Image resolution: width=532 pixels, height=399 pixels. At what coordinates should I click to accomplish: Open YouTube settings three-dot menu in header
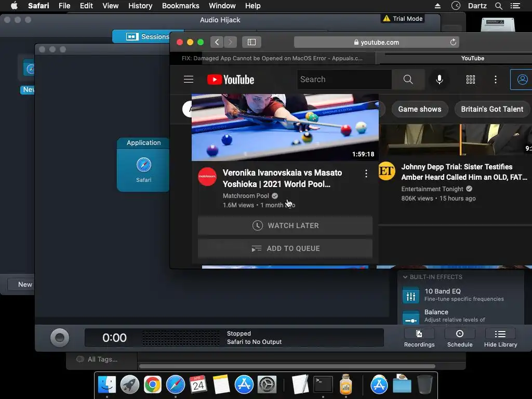[496, 79]
